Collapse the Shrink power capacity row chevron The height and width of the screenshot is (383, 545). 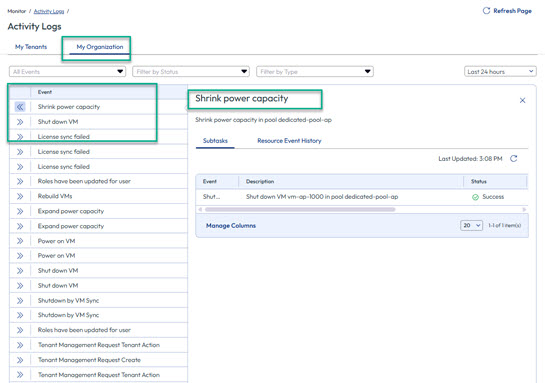click(20, 107)
